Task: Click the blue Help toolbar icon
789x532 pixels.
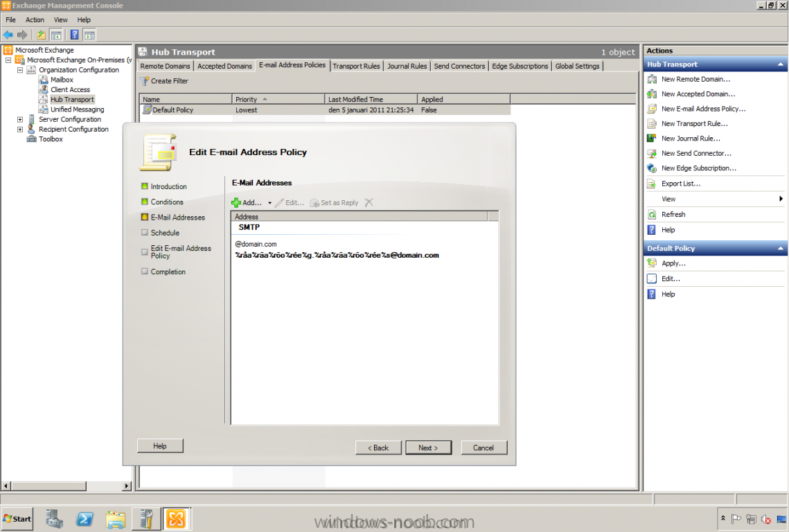Action: pyautogui.click(x=75, y=35)
